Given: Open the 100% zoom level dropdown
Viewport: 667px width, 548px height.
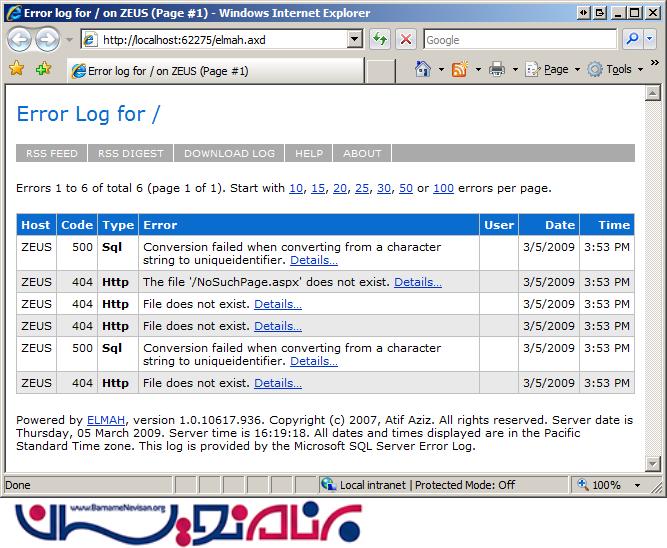Looking at the screenshot, I should (x=612, y=484).
